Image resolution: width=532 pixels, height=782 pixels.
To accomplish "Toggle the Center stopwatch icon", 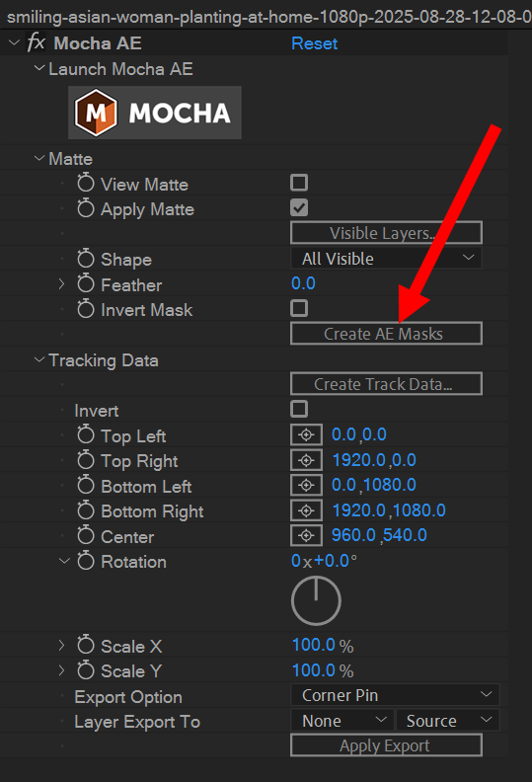I will pyautogui.click(x=86, y=535).
